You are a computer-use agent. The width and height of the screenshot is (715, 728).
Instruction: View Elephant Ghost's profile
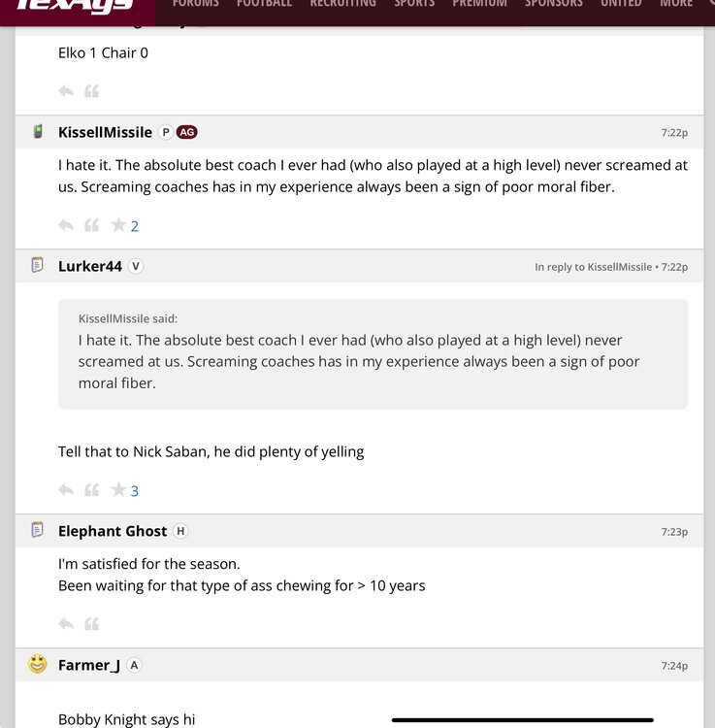[113, 531]
